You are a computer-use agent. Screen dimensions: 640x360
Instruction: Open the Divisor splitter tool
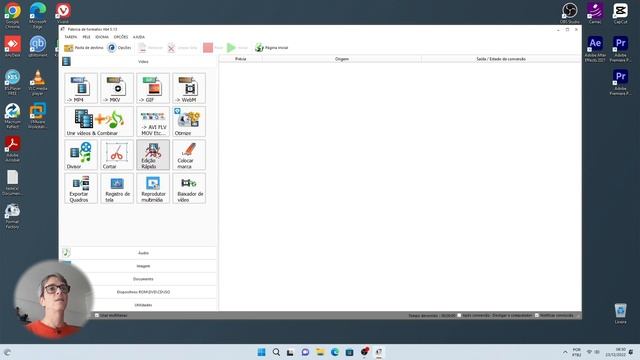81,155
